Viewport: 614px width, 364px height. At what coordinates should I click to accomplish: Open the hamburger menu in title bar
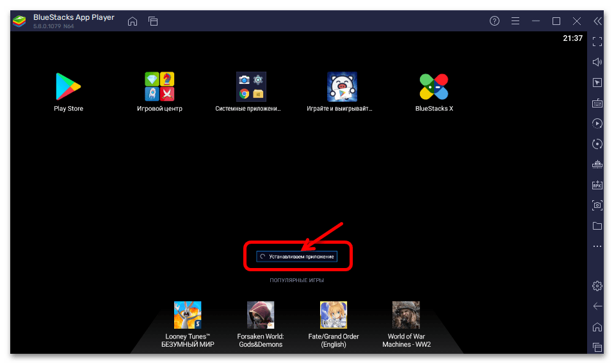pyautogui.click(x=515, y=20)
